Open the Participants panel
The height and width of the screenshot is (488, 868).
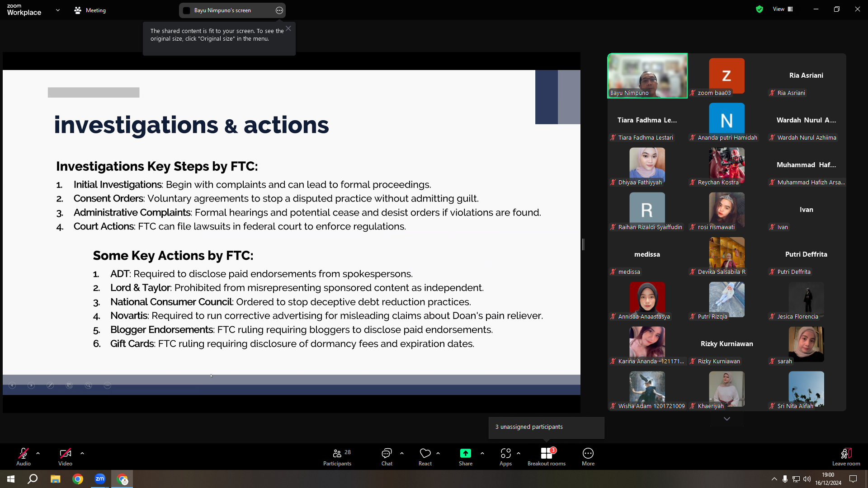tap(337, 456)
